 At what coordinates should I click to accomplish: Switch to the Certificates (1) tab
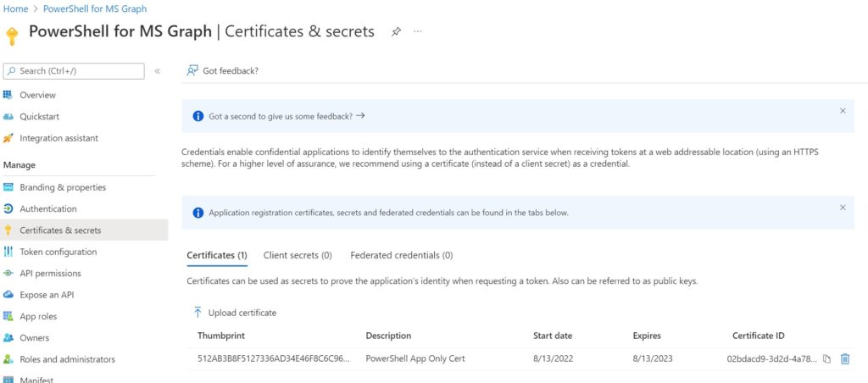point(217,255)
